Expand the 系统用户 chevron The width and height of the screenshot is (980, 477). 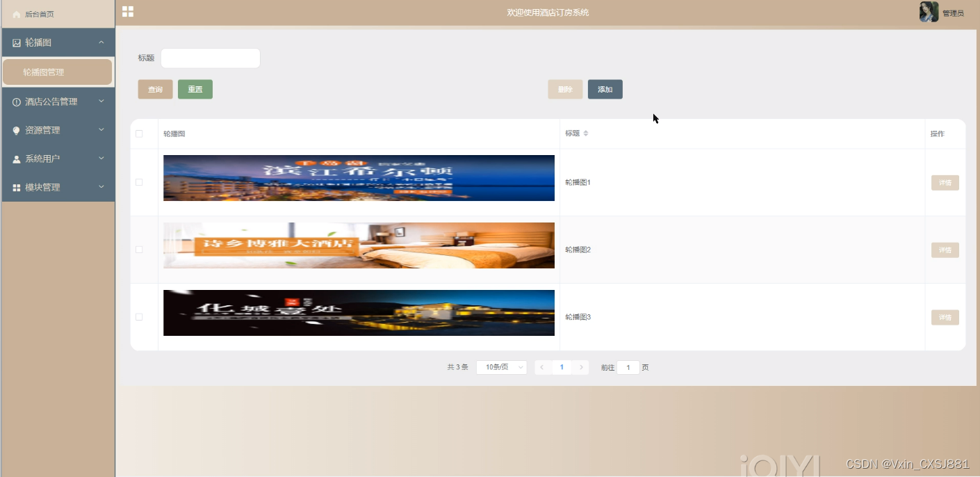click(x=101, y=159)
